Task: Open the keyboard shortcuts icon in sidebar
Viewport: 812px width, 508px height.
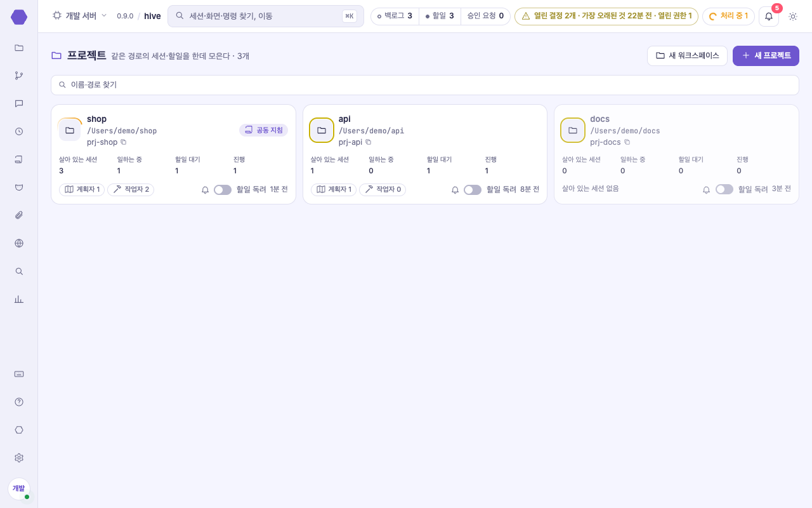Action: [19, 374]
